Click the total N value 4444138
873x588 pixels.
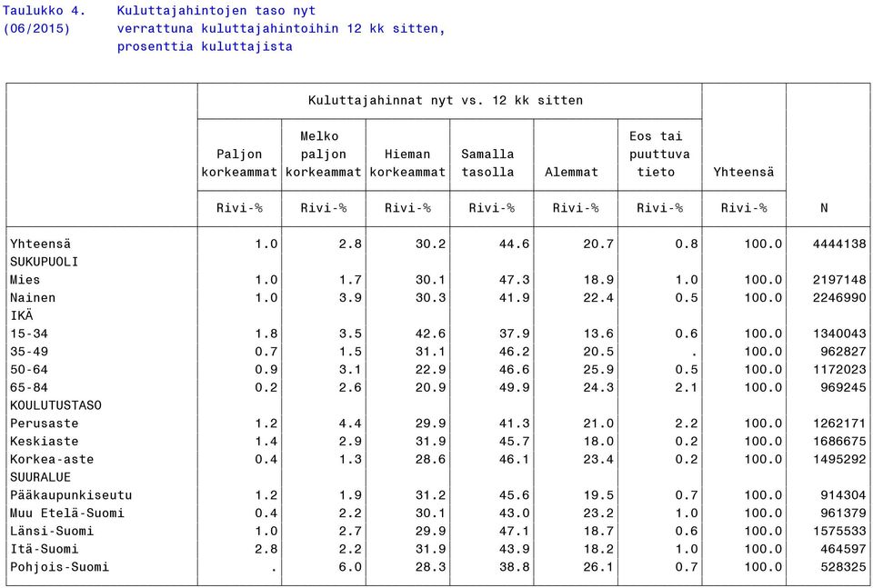839,244
